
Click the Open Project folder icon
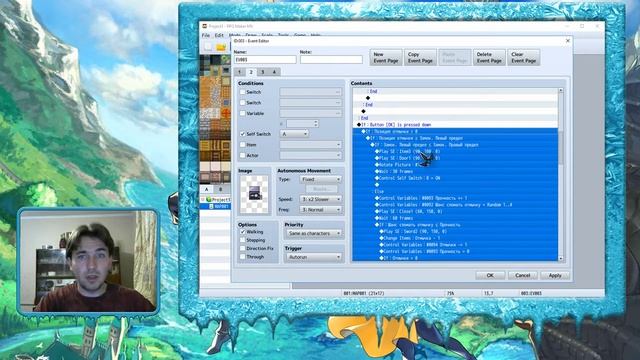tap(221, 47)
